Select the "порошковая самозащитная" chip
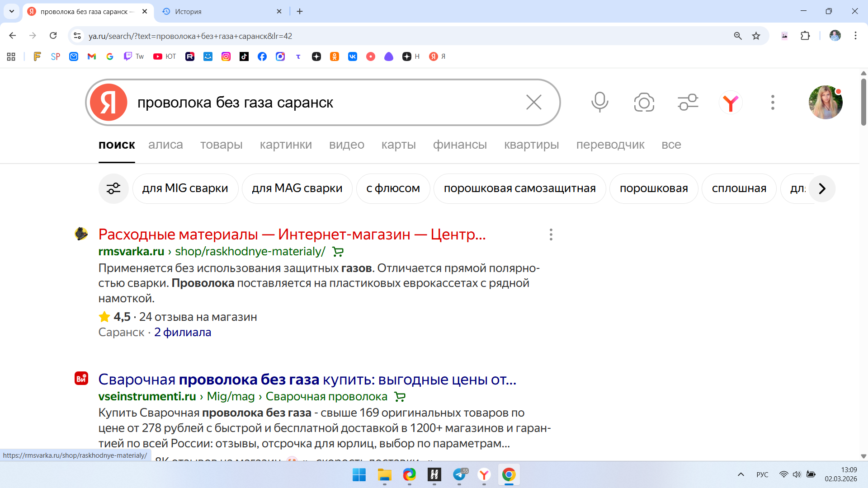 coord(519,188)
